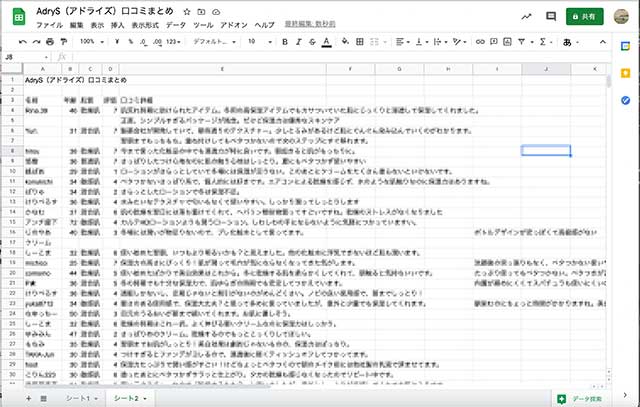Merge cells button

click(374, 42)
